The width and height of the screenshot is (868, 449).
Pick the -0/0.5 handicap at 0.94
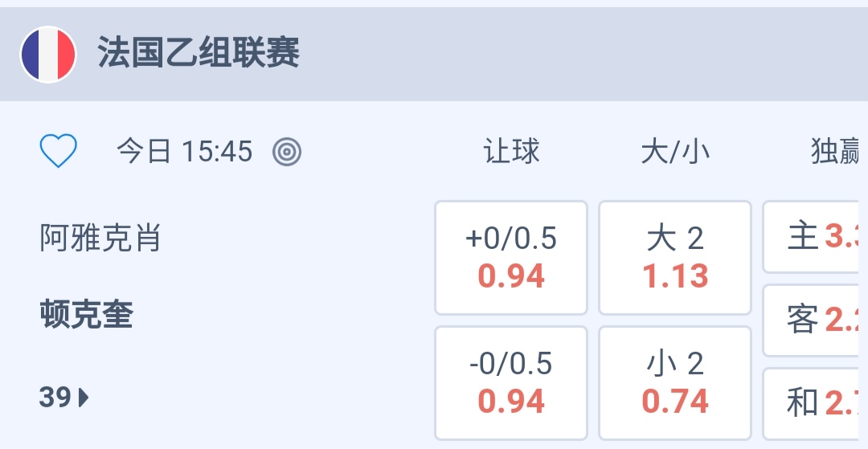click(x=511, y=382)
